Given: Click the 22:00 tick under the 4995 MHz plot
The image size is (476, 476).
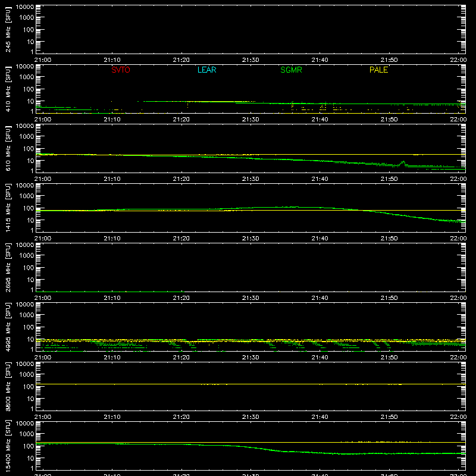Looking at the screenshot, I should pos(458,358).
